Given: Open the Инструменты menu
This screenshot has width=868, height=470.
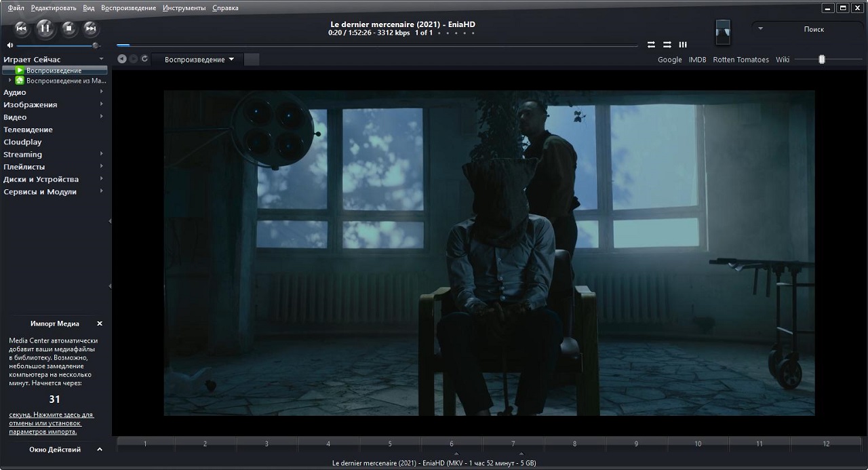Looking at the screenshot, I should [x=184, y=8].
